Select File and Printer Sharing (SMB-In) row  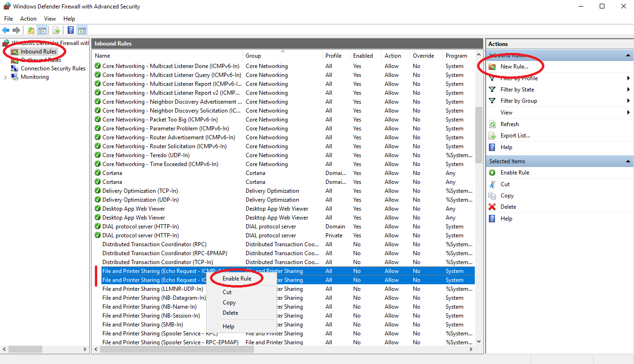pos(285,325)
